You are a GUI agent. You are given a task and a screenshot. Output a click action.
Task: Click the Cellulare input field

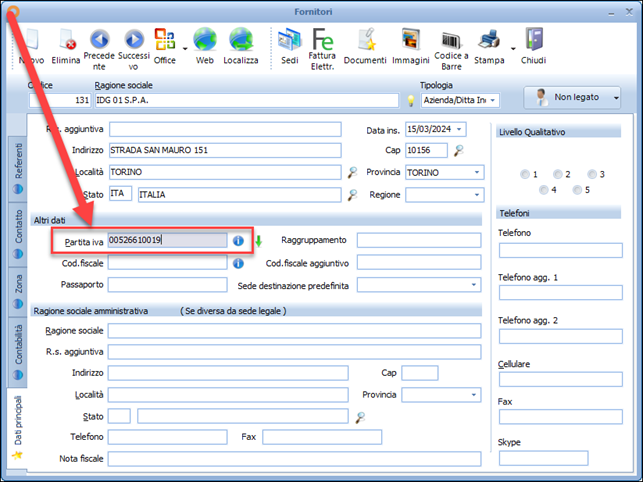pyautogui.click(x=561, y=379)
